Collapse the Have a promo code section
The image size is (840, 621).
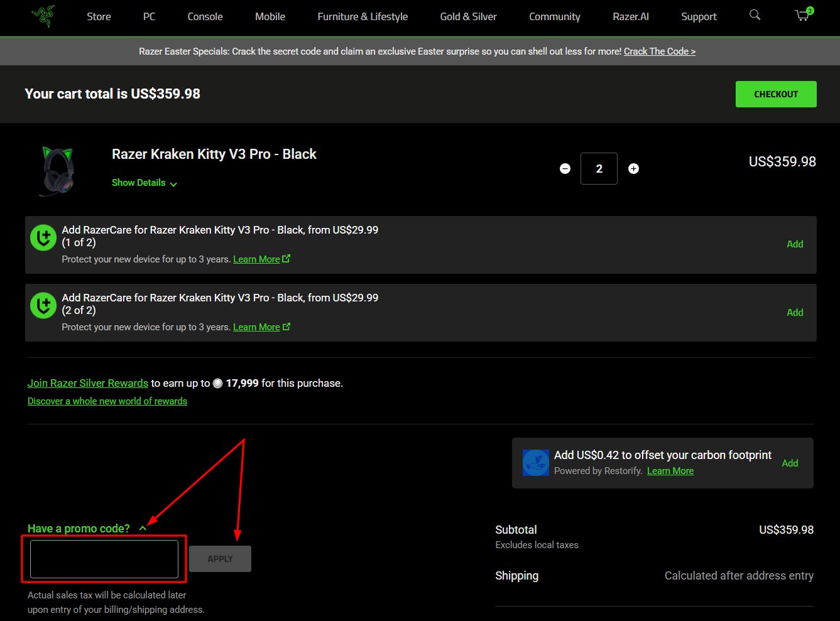point(87,529)
